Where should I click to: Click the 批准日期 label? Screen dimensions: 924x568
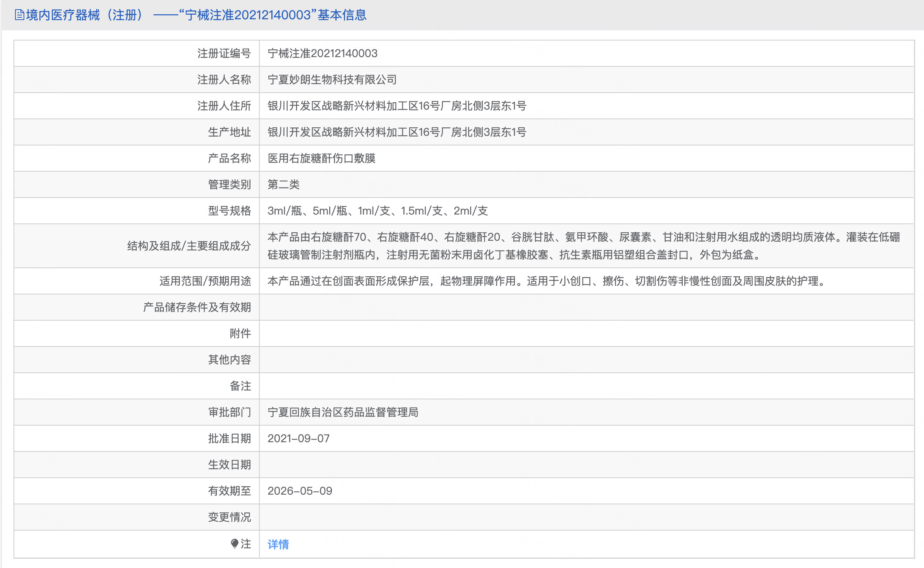[x=230, y=438]
